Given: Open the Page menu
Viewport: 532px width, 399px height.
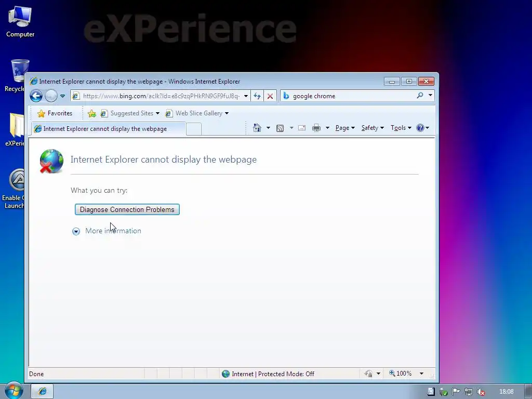Looking at the screenshot, I should coord(345,128).
